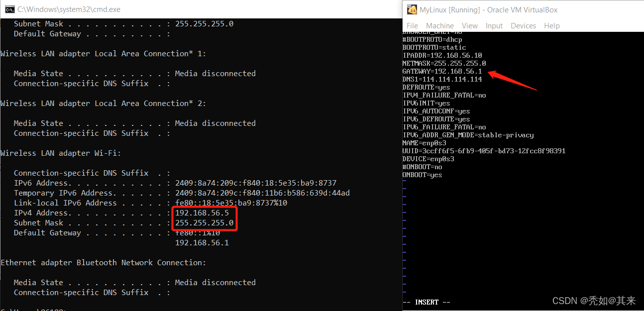Image resolution: width=644 pixels, height=311 pixels.
Task: Click the ONBOOT=yes line
Action: point(422,175)
